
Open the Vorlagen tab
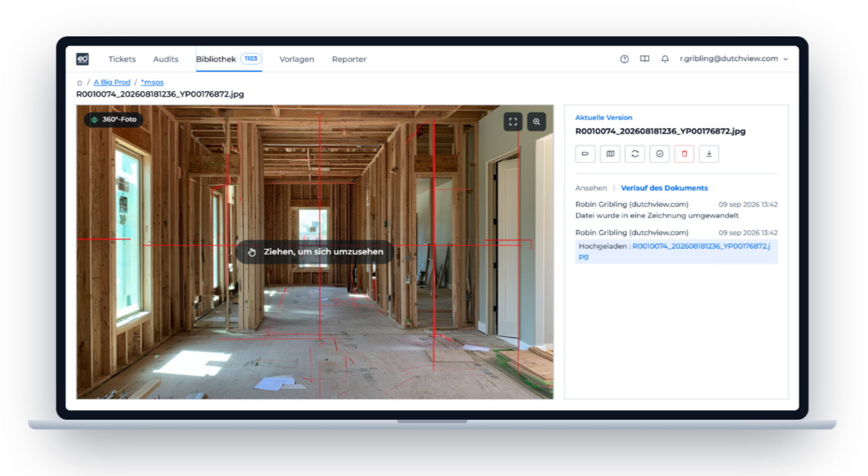(x=297, y=59)
